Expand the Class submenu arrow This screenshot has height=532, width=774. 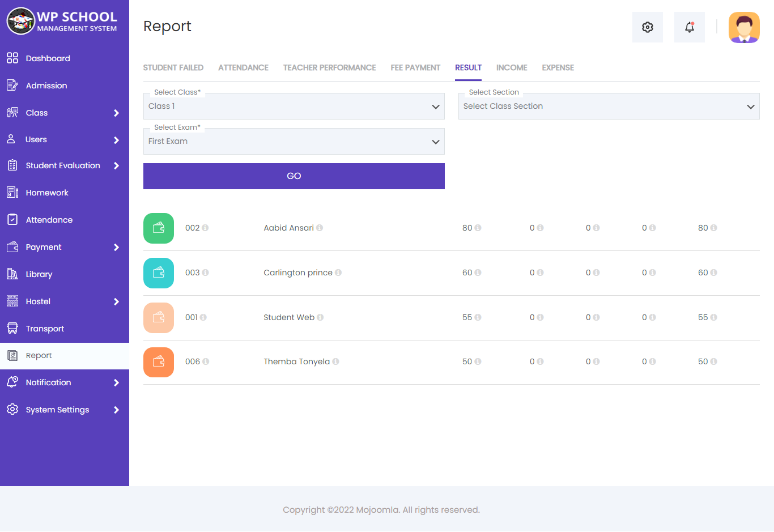click(116, 113)
